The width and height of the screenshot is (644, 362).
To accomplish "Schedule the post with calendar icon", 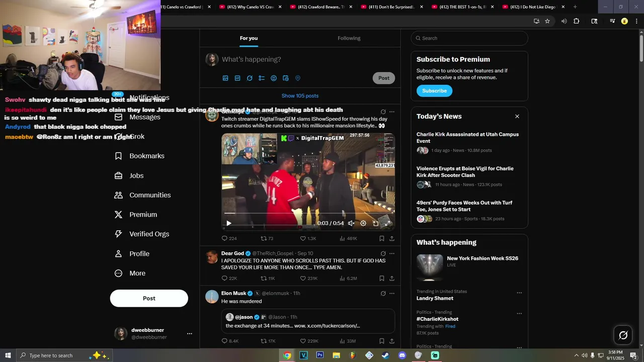I will (286, 78).
